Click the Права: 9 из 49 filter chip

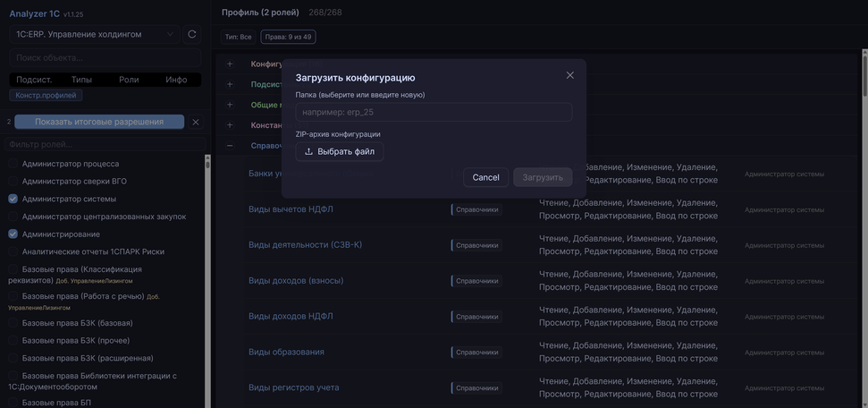pos(288,37)
